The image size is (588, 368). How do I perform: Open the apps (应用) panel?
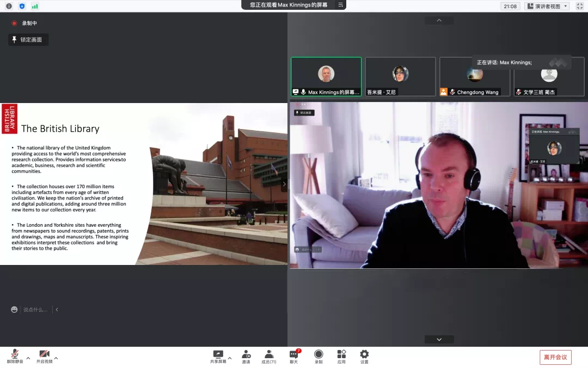pyautogui.click(x=341, y=356)
